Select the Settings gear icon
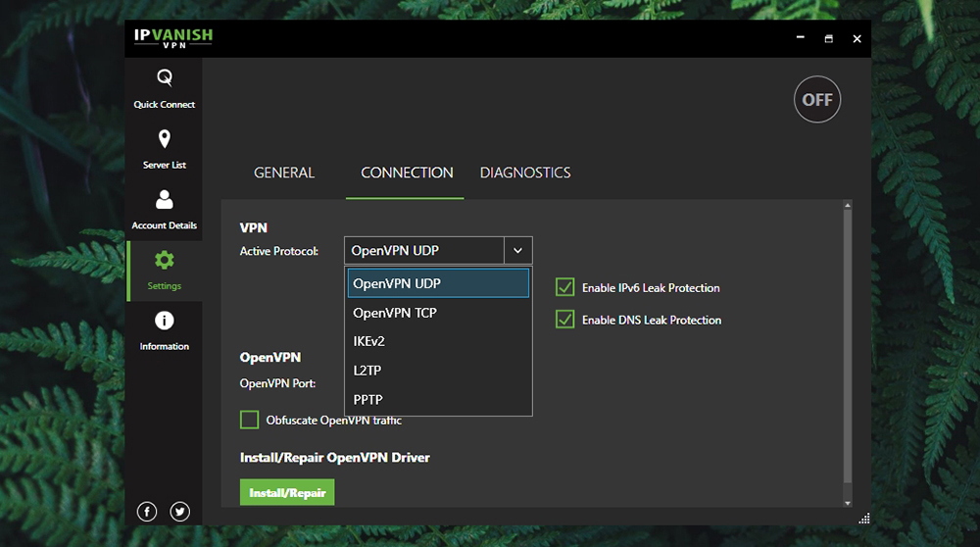 pyautogui.click(x=165, y=260)
